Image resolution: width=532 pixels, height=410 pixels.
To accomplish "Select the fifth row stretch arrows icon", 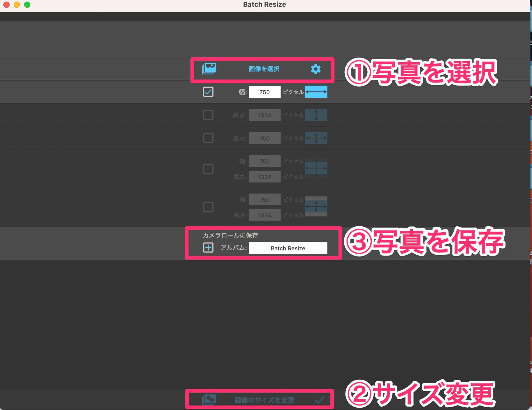I will 316,206.
